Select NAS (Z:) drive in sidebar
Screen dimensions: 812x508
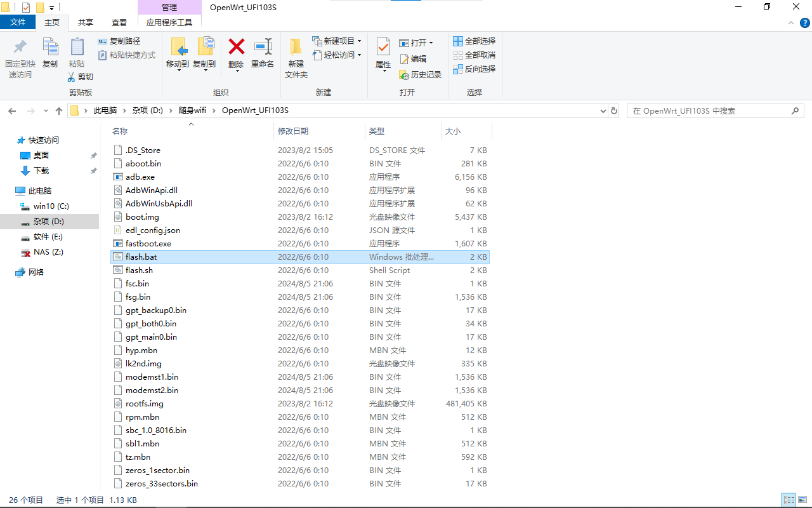pyautogui.click(x=48, y=252)
